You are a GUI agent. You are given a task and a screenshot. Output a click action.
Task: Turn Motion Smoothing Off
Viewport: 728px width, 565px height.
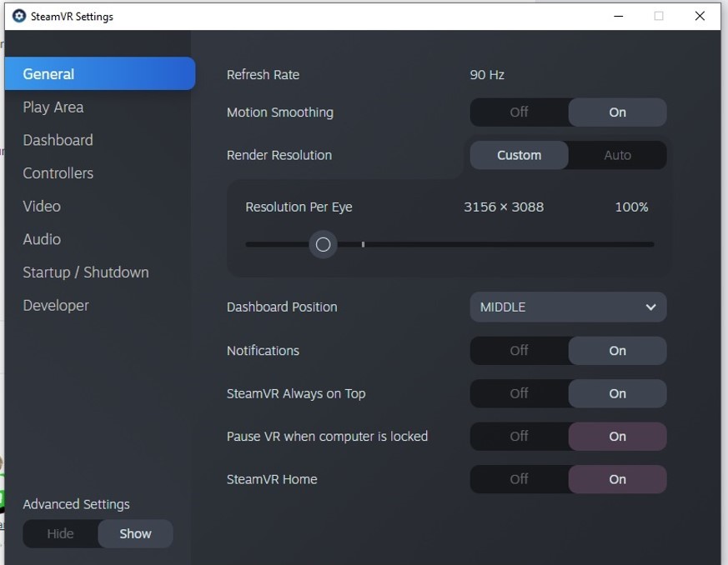(x=519, y=112)
